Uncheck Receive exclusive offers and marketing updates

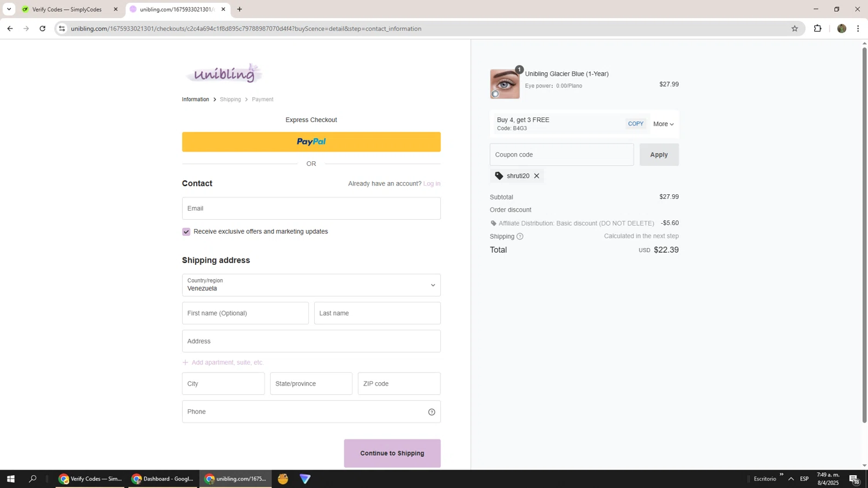(x=186, y=232)
